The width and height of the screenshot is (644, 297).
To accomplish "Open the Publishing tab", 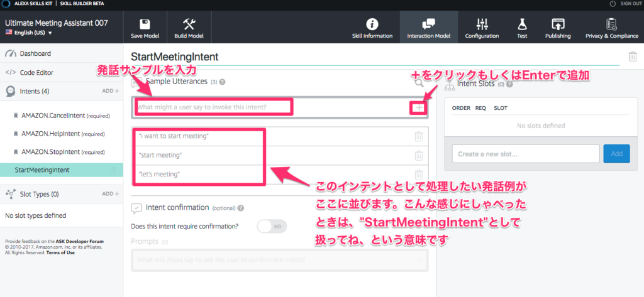I will click(558, 28).
